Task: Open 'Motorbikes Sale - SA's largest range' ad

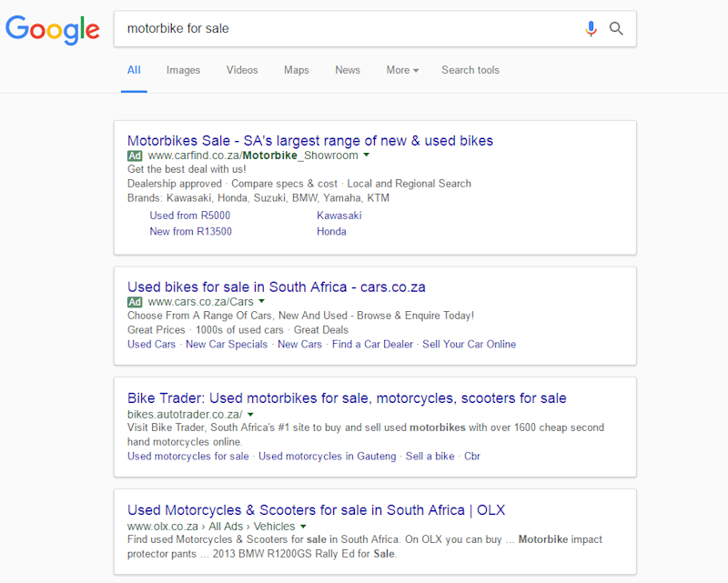Action: coord(310,141)
